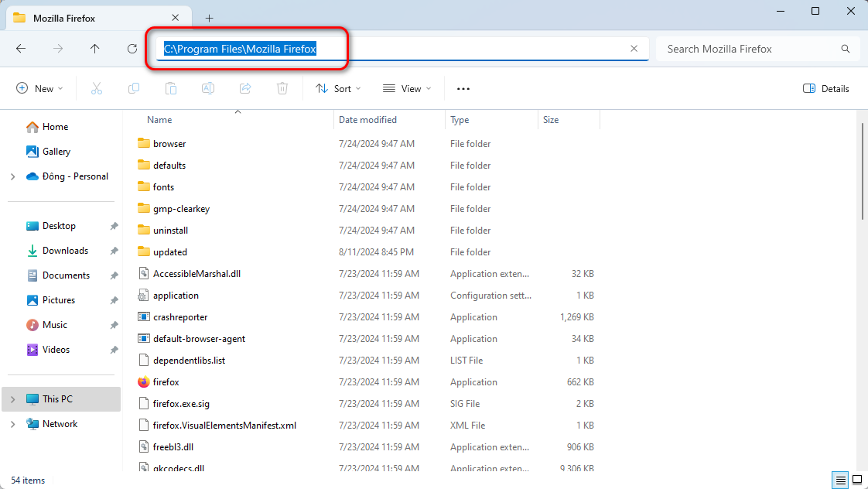Open the Documents quick access folder
The height and width of the screenshot is (489, 868).
click(57, 275)
